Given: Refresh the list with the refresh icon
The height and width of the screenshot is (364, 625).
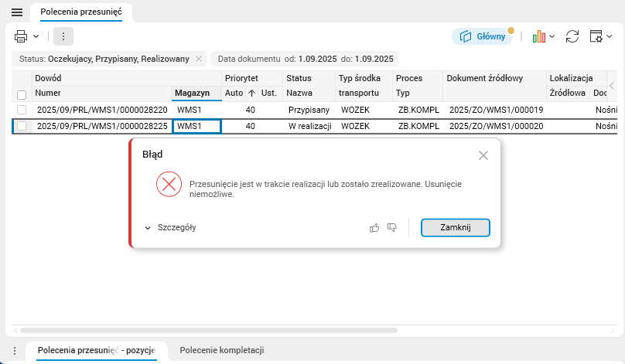Looking at the screenshot, I should 572,36.
